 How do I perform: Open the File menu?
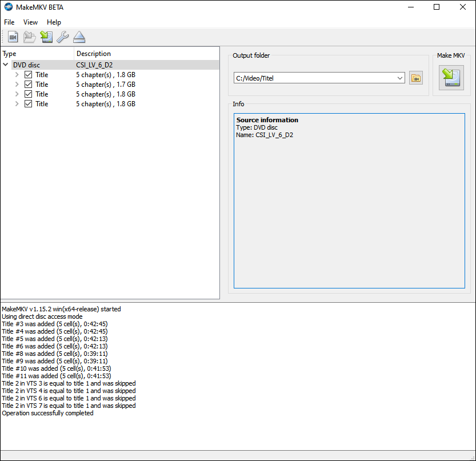point(9,22)
